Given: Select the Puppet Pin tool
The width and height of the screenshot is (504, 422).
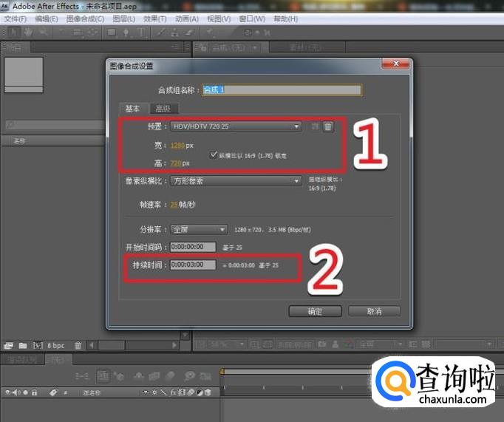Looking at the screenshot, I should [x=210, y=32].
